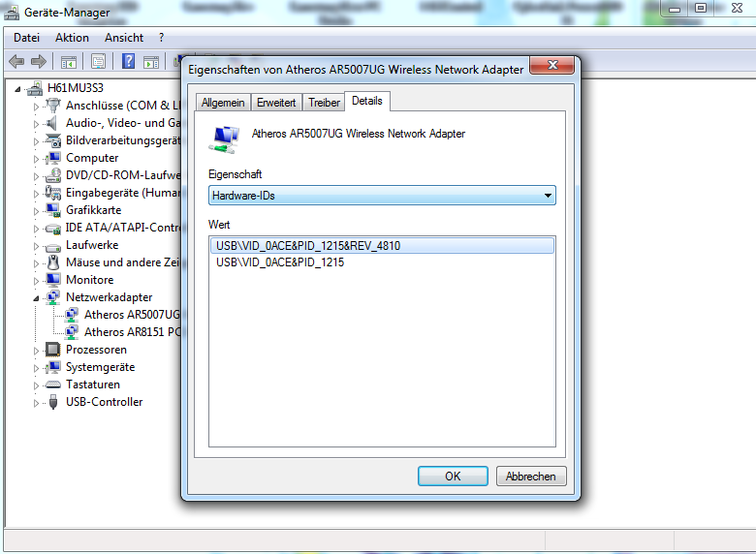The width and height of the screenshot is (756, 554).
Task: Close the Eigenschaften dialog with red X
Action: pos(552,66)
